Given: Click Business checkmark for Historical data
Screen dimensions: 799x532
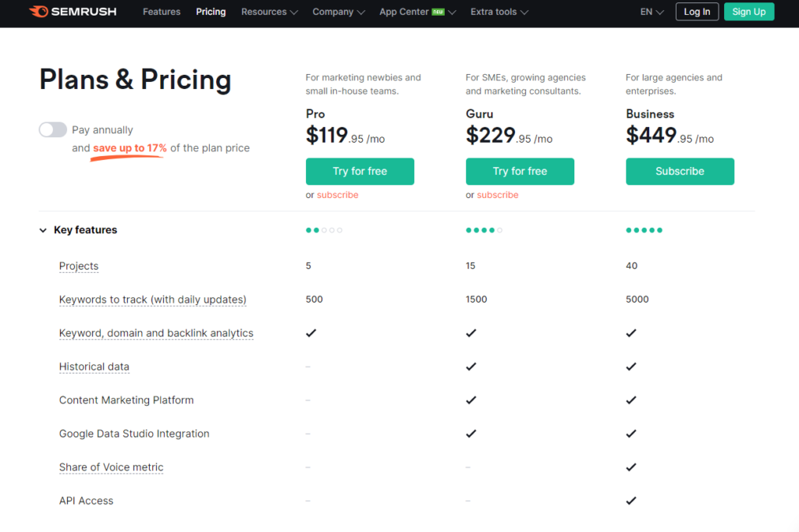Looking at the screenshot, I should pos(630,367).
